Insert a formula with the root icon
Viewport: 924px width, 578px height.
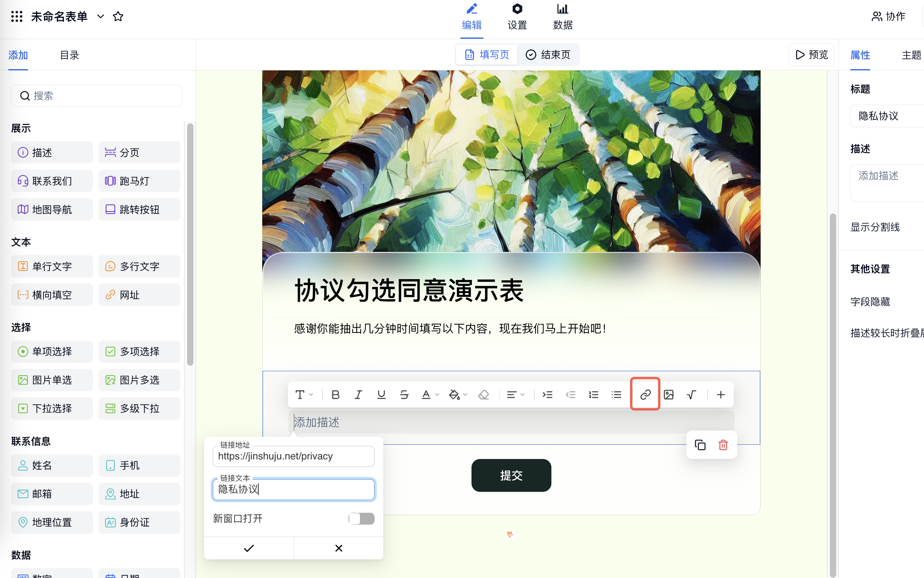[x=691, y=395]
